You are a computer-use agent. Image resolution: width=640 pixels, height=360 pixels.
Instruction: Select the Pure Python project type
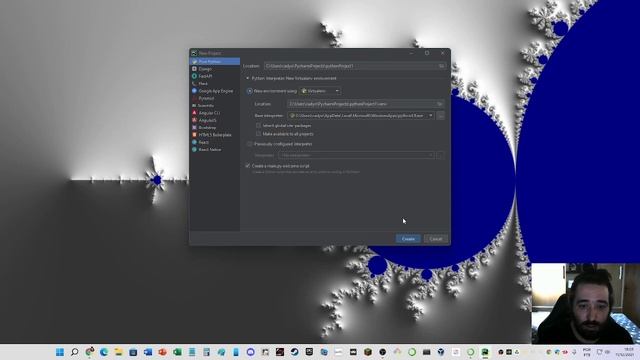pyautogui.click(x=215, y=62)
